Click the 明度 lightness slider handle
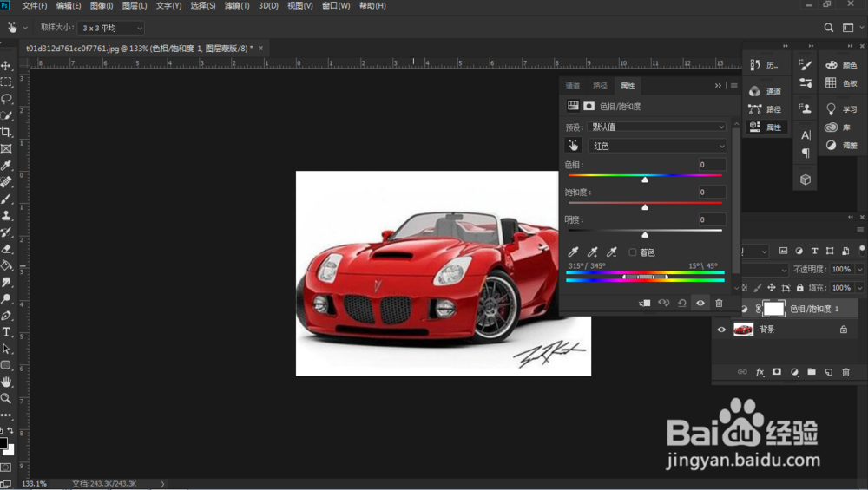Viewport: 868px width, 490px height. pyautogui.click(x=645, y=235)
